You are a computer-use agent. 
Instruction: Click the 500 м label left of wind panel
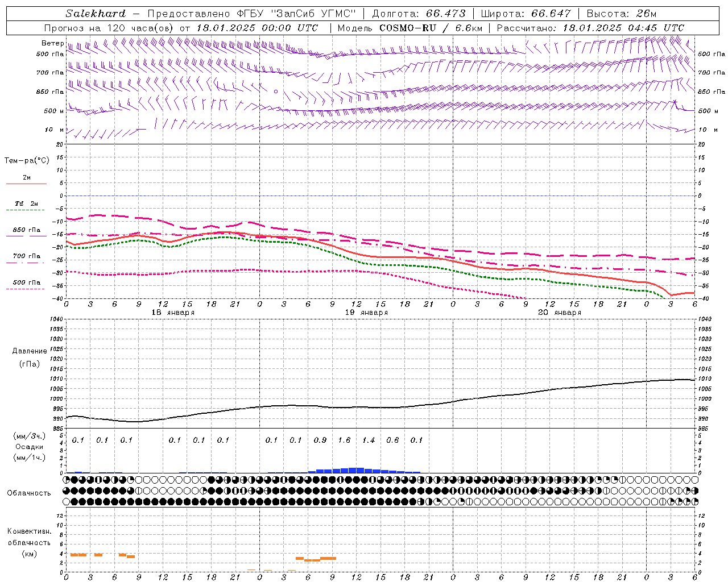(54, 111)
